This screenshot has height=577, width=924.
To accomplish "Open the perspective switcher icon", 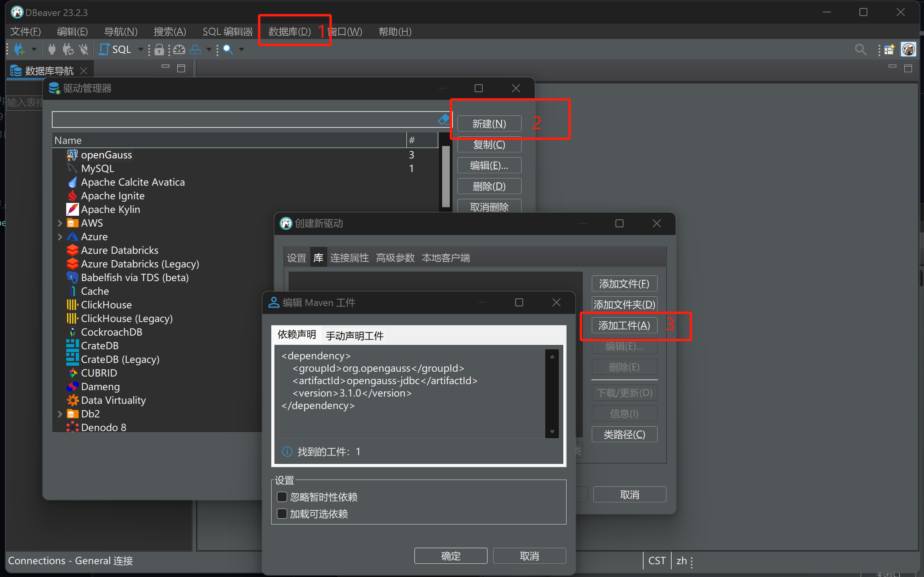I will [x=889, y=49].
